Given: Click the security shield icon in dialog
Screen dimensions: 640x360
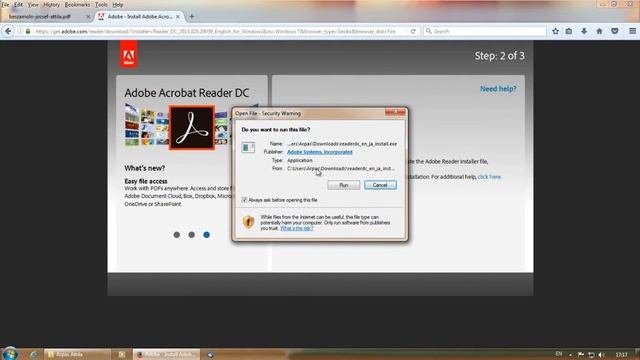Looking at the screenshot, I should [x=248, y=222].
